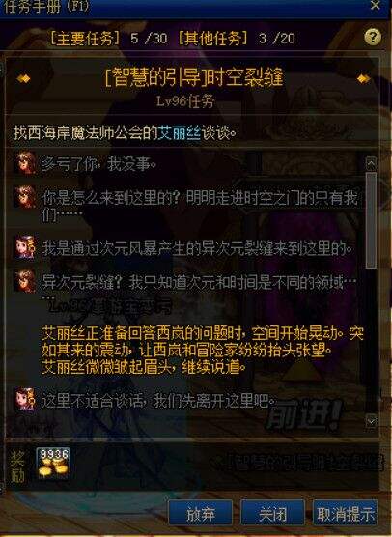Click the 取消提示 button
The height and width of the screenshot is (537, 392).
point(345,514)
